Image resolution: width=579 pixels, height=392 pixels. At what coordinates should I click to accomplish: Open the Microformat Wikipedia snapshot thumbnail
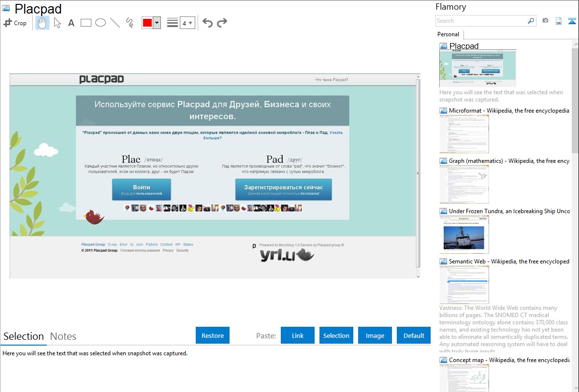point(464,134)
